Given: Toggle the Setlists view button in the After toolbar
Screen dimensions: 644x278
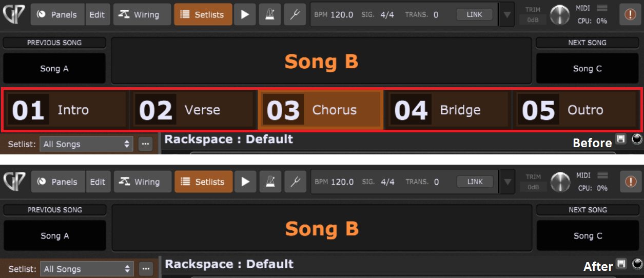Looking at the screenshot, I should [204, 182].
